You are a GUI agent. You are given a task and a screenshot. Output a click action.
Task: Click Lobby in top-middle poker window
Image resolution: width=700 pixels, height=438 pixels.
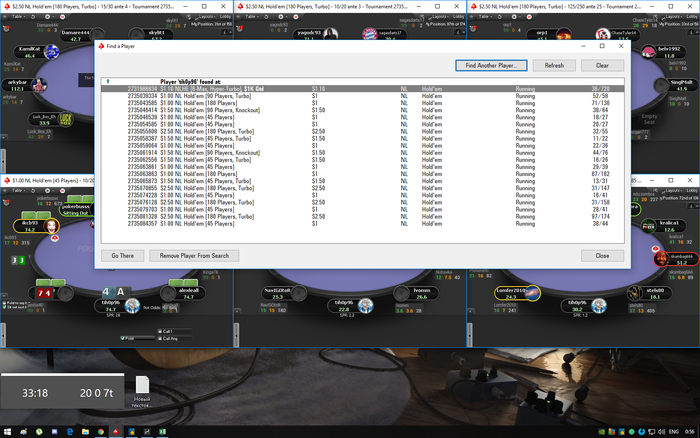[x=458, y=17]
